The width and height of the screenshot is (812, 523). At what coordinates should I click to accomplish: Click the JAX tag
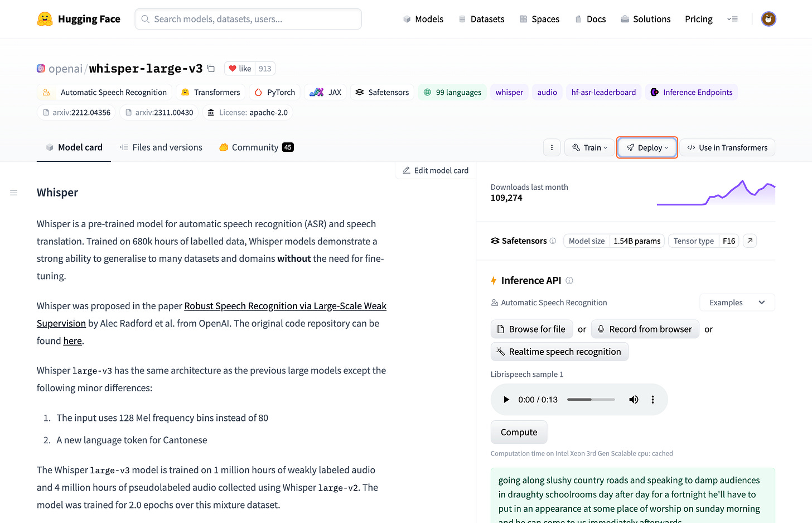tap(325, 92)
